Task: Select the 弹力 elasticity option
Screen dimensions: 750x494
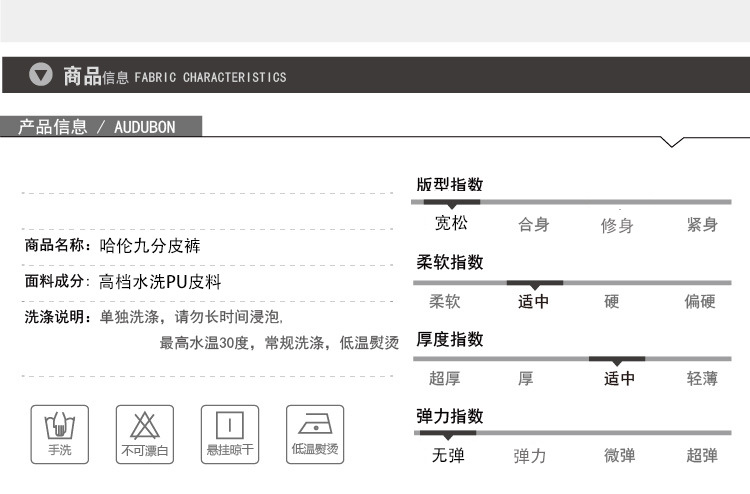Action: (529, 456)
